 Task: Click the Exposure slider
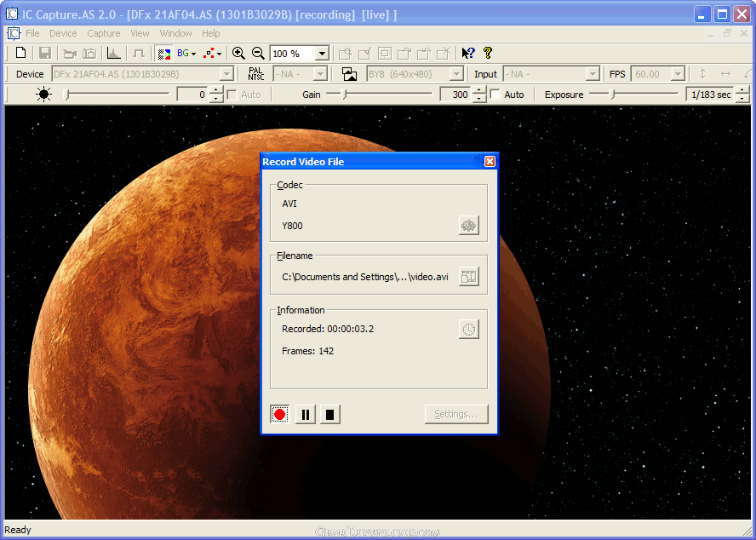tap(633, 95)
